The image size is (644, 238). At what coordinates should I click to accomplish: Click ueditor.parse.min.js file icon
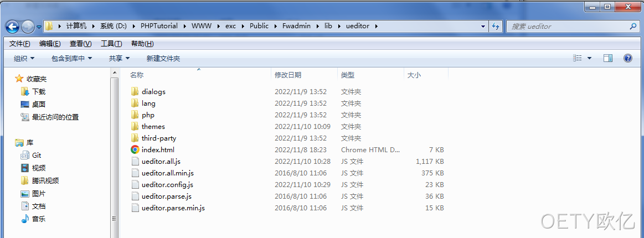tap(135, 208)
